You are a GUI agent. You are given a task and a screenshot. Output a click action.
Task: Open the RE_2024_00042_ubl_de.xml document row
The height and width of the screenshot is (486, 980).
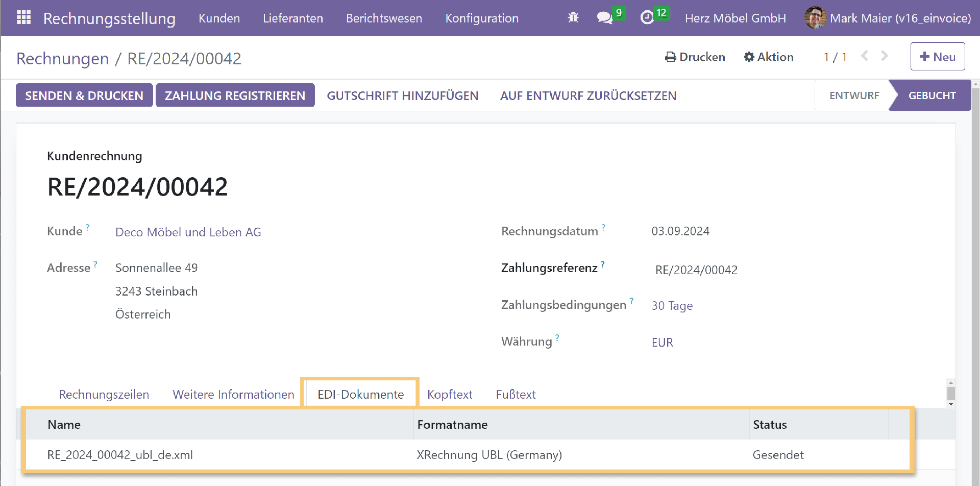120,455
